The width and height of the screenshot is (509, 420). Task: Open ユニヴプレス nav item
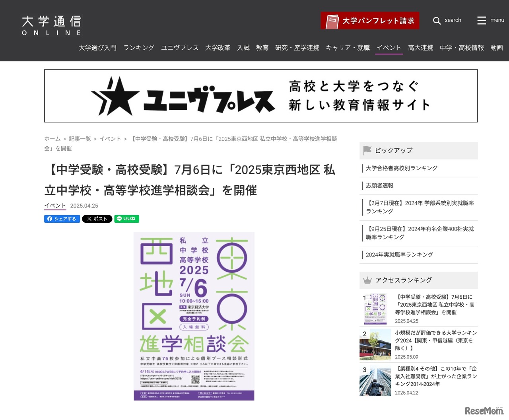pos(180,48)
